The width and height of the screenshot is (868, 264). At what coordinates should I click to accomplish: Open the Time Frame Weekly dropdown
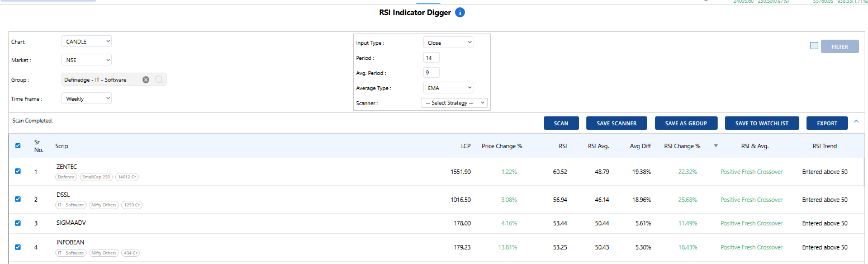point(86,98)
